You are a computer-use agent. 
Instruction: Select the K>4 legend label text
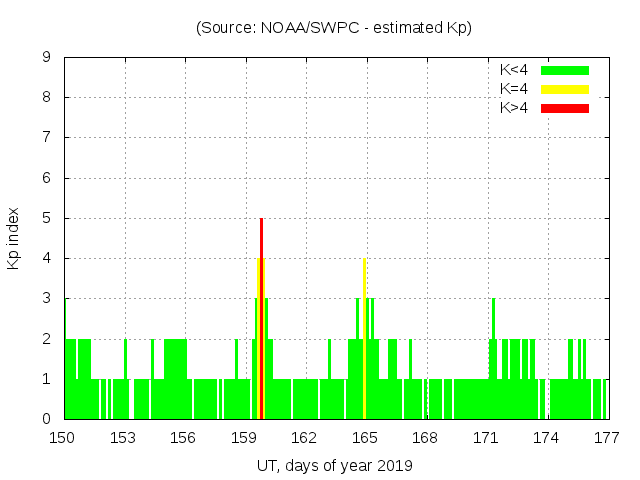click(514, 107)
